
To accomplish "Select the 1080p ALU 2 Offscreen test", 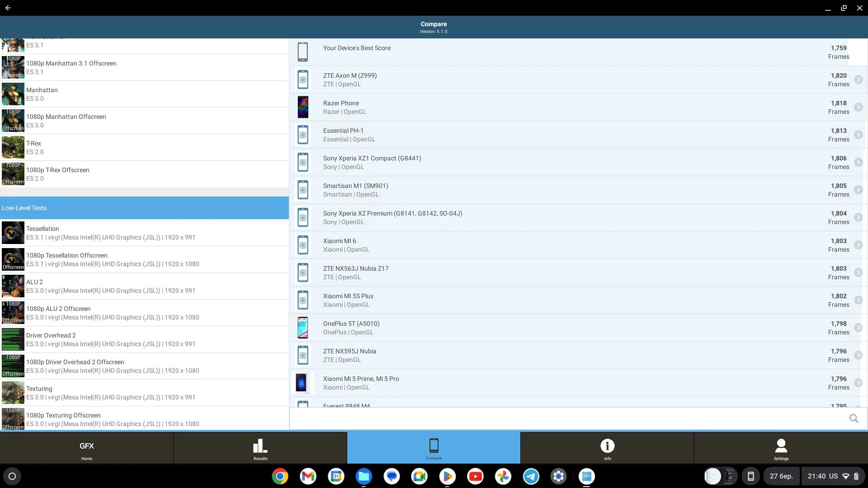I will [x=144, y=313].
